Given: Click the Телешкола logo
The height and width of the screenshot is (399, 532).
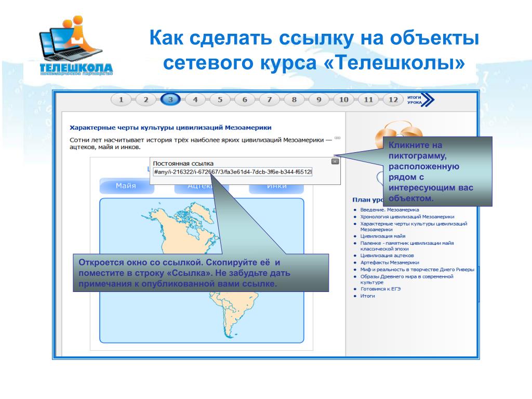Looking at the screenshot, I should click(75, 46).
